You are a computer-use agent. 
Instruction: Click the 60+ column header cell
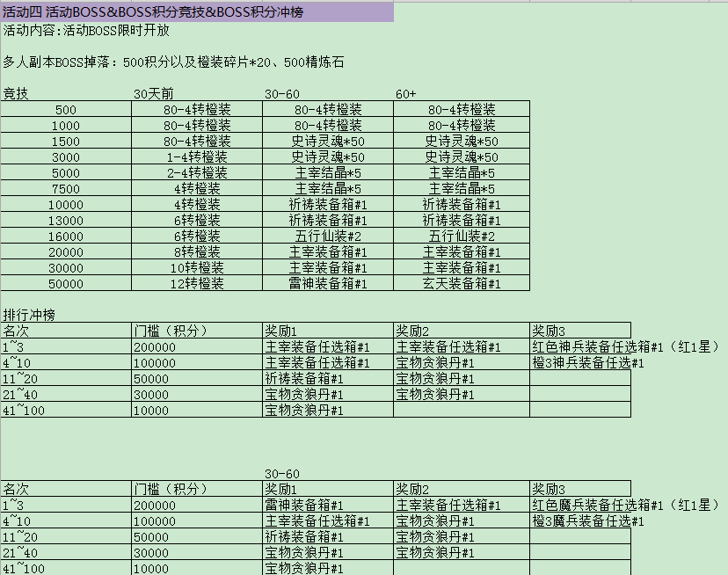pos(406,94)
